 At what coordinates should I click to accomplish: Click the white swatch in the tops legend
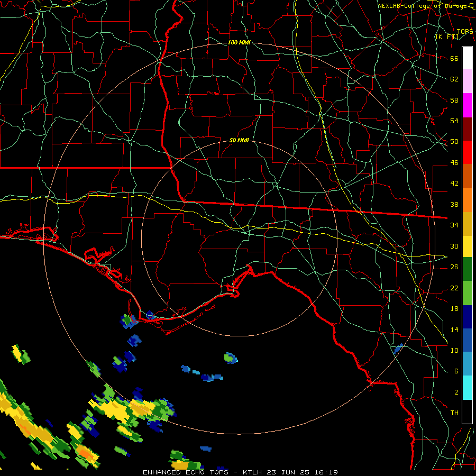pyautogui.click(x=467, y=58)
